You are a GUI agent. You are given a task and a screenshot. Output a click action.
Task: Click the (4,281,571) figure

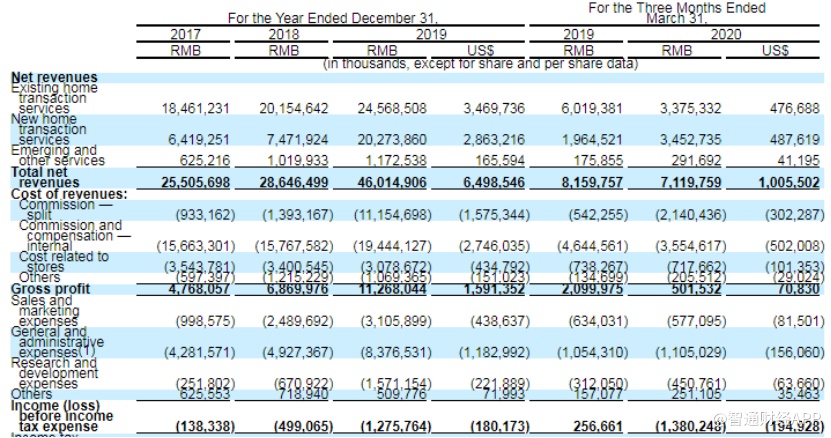click(199, 353)
